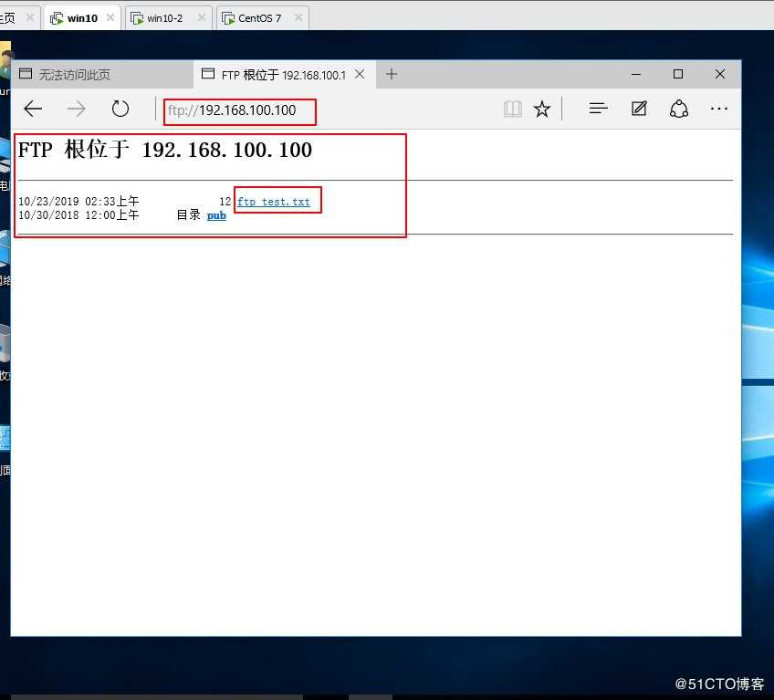Image resolution: width=774 pixels, height=700 pixels.
Task: Click the browser forward arrow
Action: pyautogui.click(x=76, y=109)
